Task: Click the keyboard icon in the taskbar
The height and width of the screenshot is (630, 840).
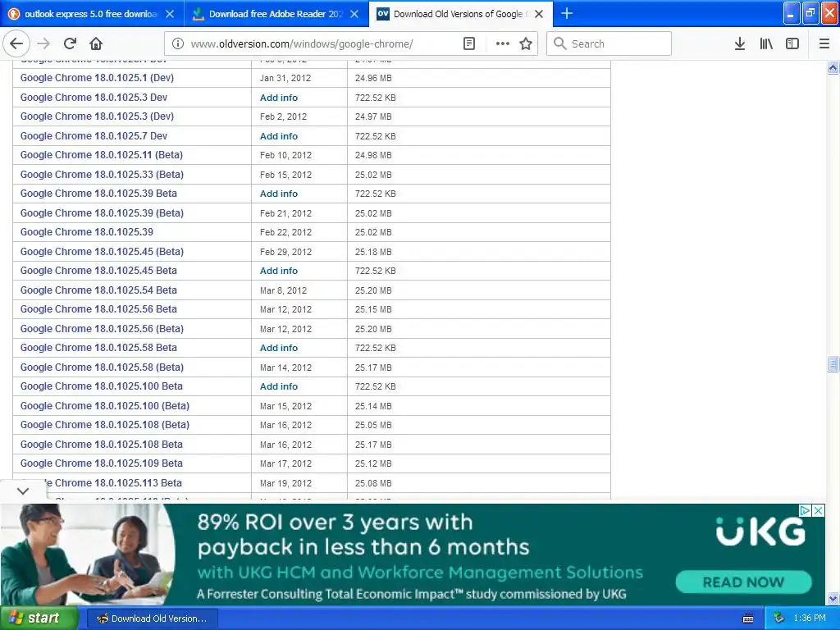Action: pyautogui.click(x=748, y=619)
